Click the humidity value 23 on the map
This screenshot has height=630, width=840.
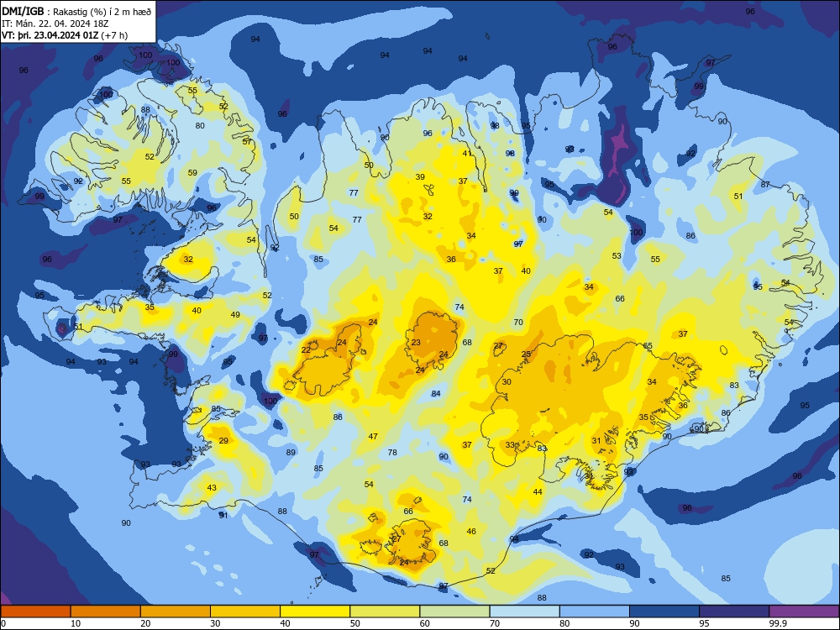point(417,343)
